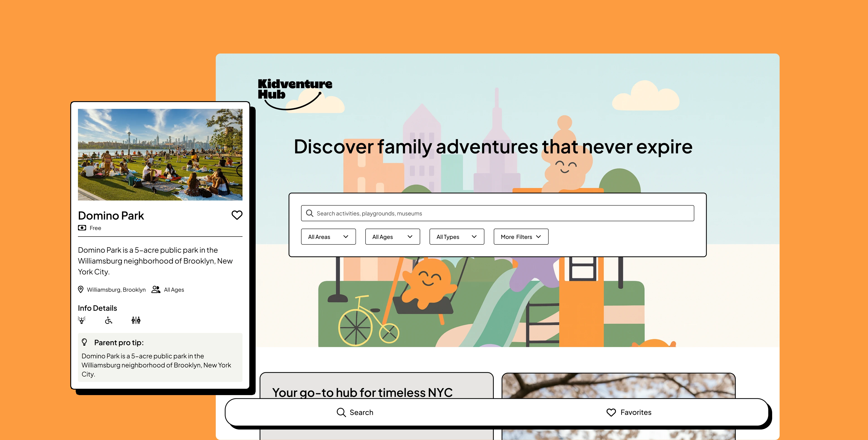Click the Free price cash icon

[82, 228]
